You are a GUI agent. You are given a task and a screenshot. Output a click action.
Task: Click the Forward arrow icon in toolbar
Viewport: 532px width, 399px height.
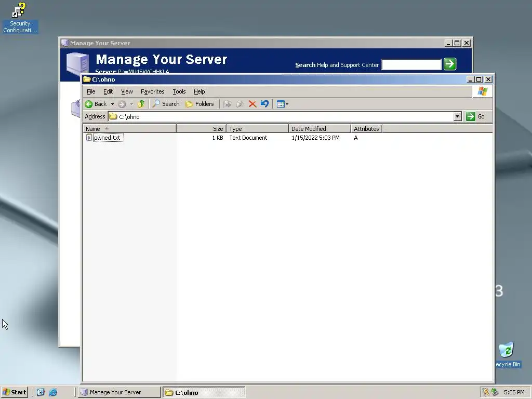[122, 104]
